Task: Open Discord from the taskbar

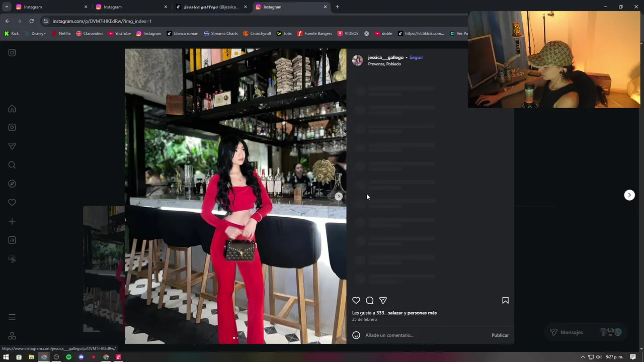Action: (x=81, y=357)
